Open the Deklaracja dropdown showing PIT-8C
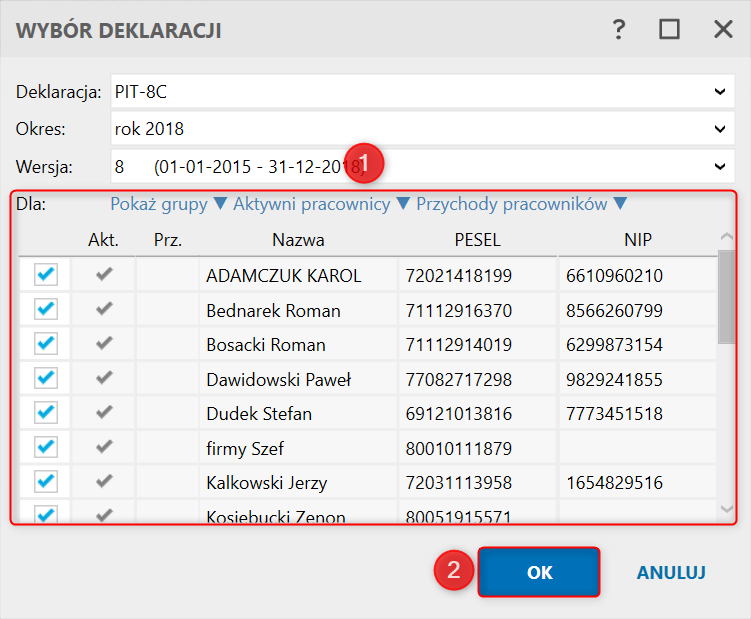 click(x=719, y=92)
